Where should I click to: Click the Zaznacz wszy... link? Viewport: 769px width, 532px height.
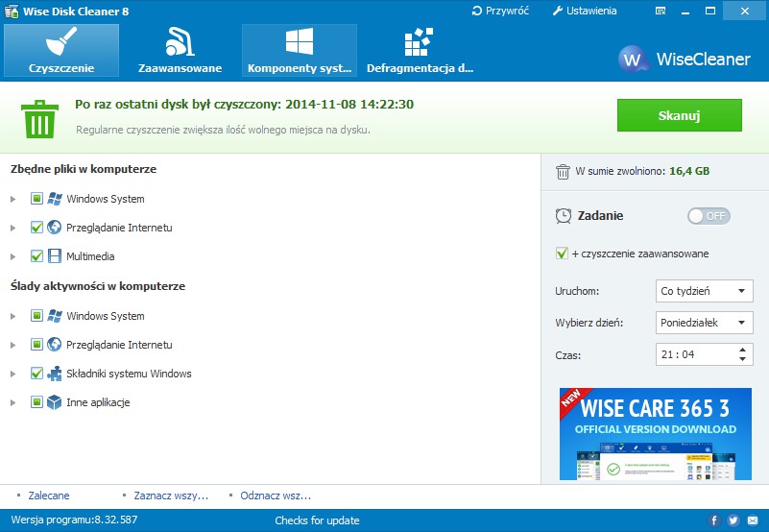[171, 496]
